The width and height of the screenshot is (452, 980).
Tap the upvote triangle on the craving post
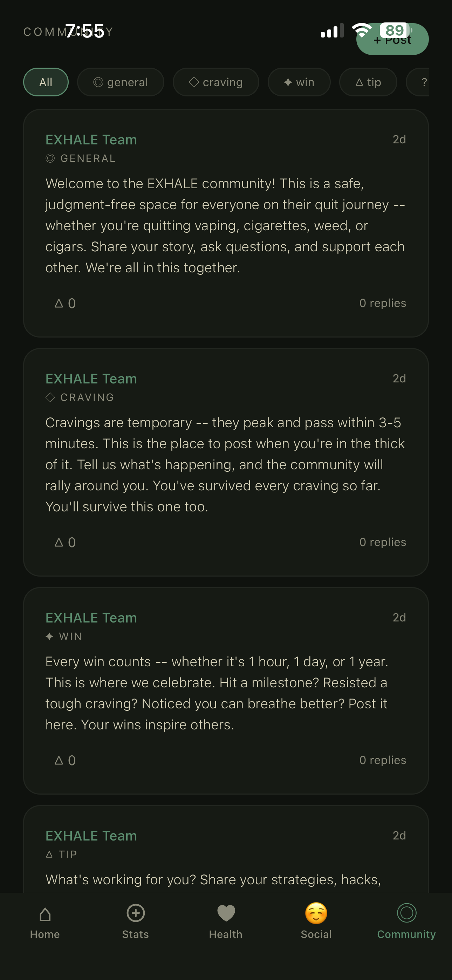point(59,542)
